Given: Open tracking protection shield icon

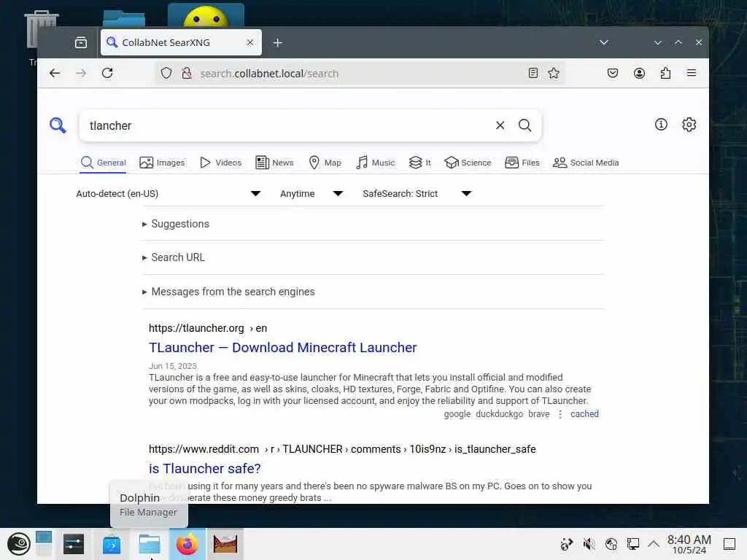Looking at the screenshot, I should 166,74.
